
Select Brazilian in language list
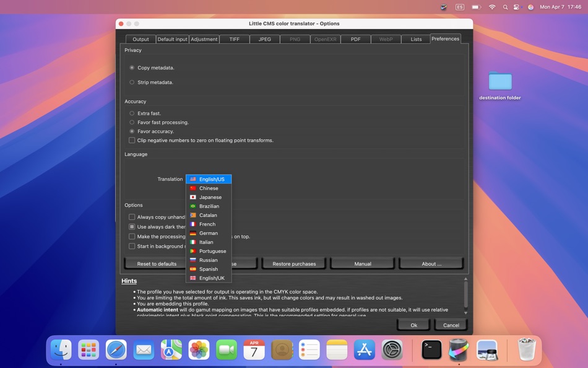209,206
